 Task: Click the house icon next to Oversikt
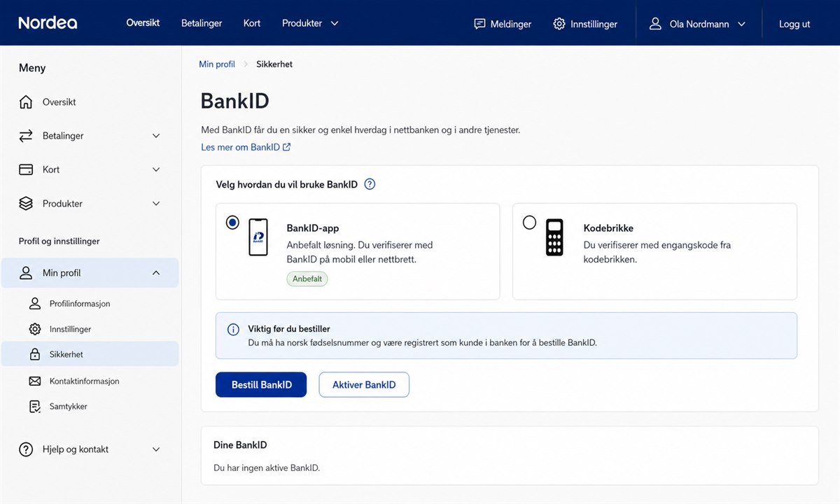click(x=26, y=102)
